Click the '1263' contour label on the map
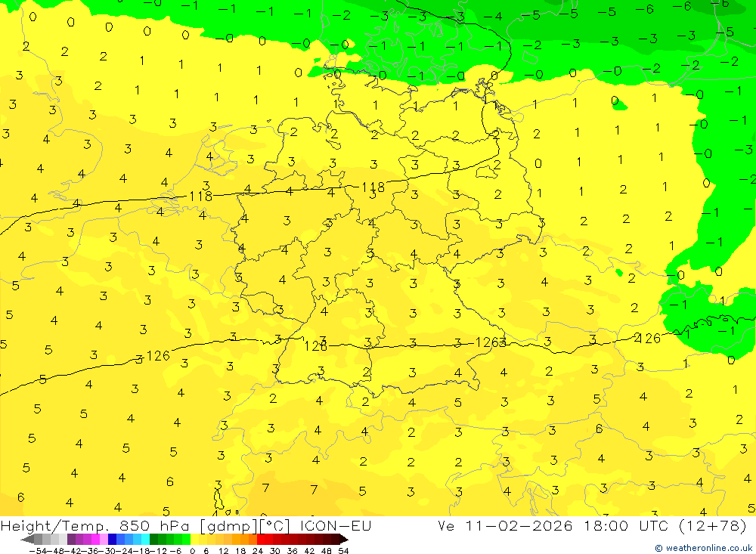756x554 pixels. [491, 343]
